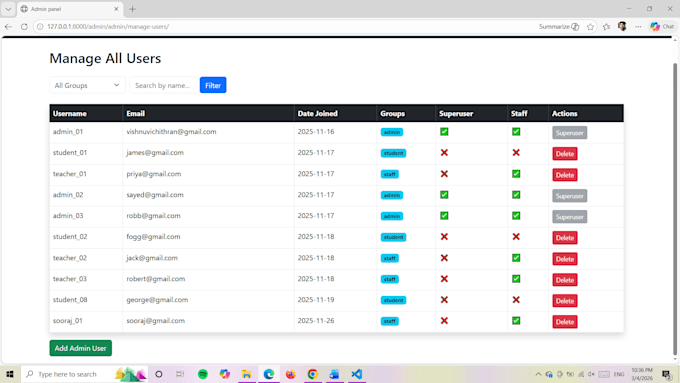Open the browser profile avatar
Screen dimensions: 680x383
point(622,26)
